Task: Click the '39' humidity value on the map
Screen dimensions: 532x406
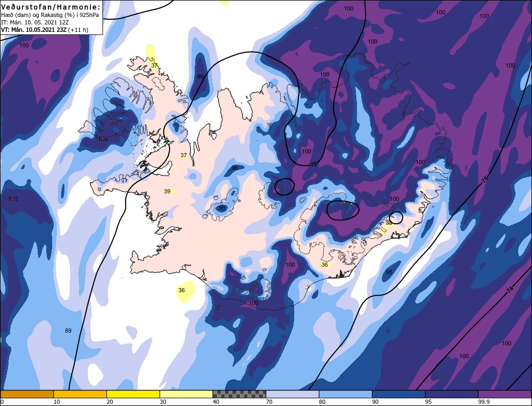Action: point(167,191)
